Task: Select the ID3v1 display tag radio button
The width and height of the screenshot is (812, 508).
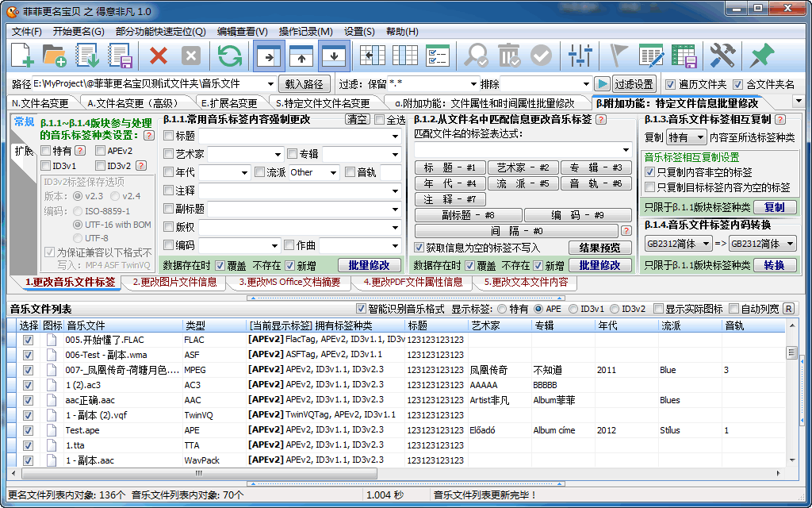Action: tap(574, 309)
